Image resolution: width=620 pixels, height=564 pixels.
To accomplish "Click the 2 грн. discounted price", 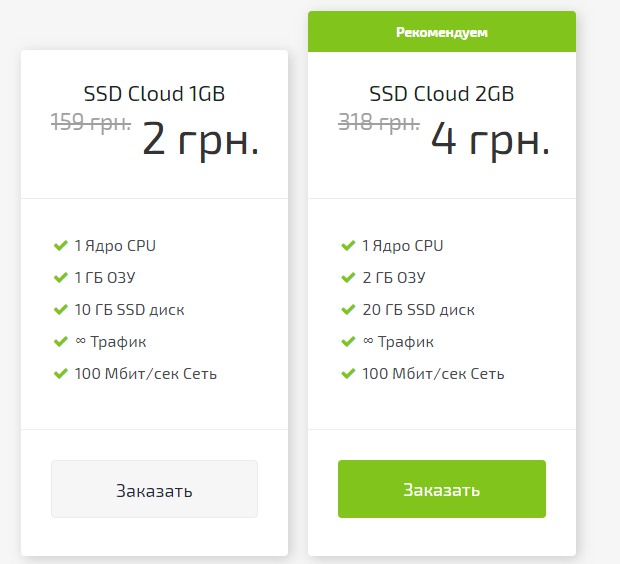I will click(200, 139).
